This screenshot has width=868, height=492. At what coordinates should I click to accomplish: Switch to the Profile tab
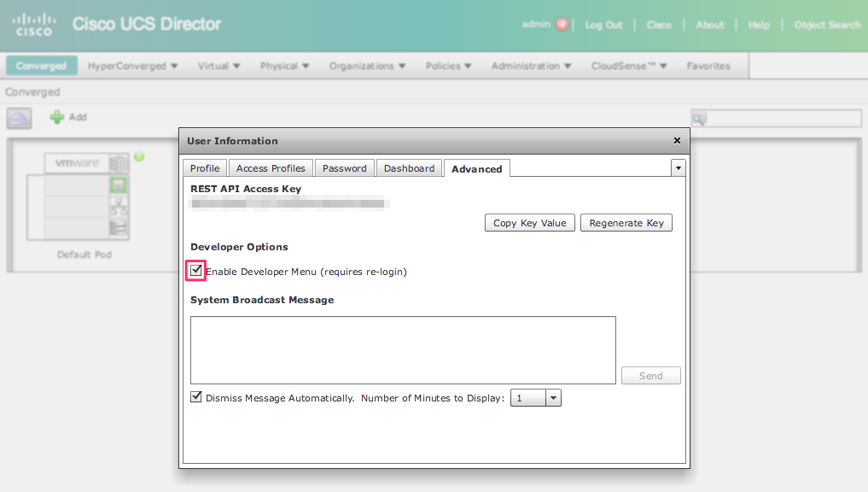click(205, 168)
